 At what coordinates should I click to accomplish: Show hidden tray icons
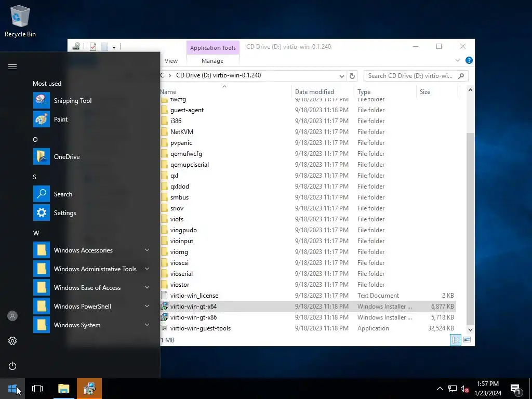(440, 389)
